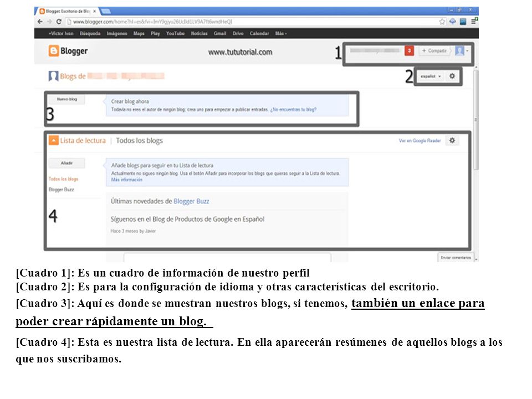
Task: Click the picture extension icon in toolbar
Action: (463, 22)
